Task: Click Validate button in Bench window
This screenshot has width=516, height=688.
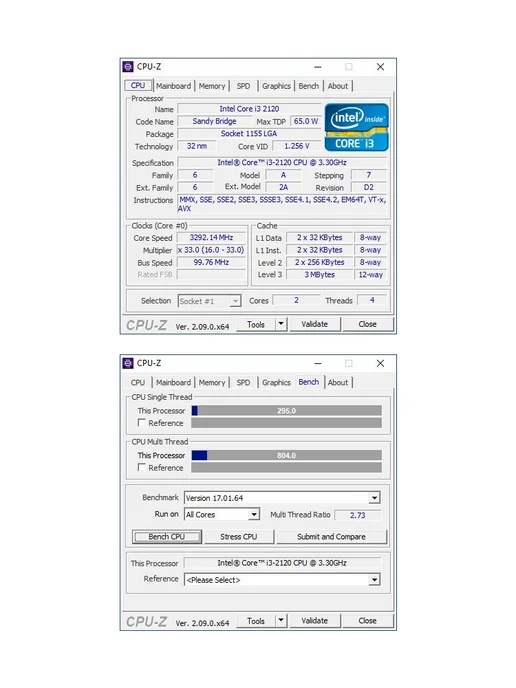Action: (x=315, y=621)
